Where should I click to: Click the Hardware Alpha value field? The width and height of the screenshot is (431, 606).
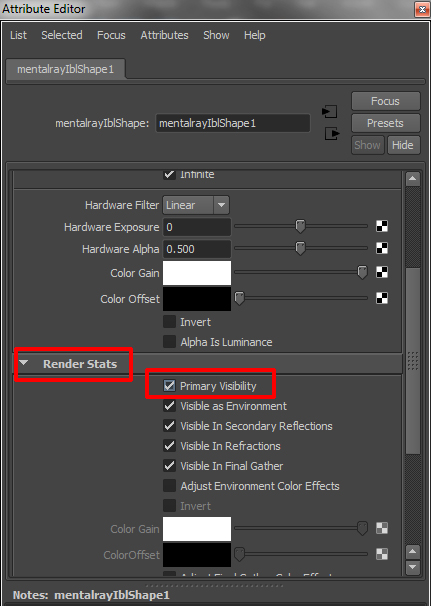pos(197,249)
